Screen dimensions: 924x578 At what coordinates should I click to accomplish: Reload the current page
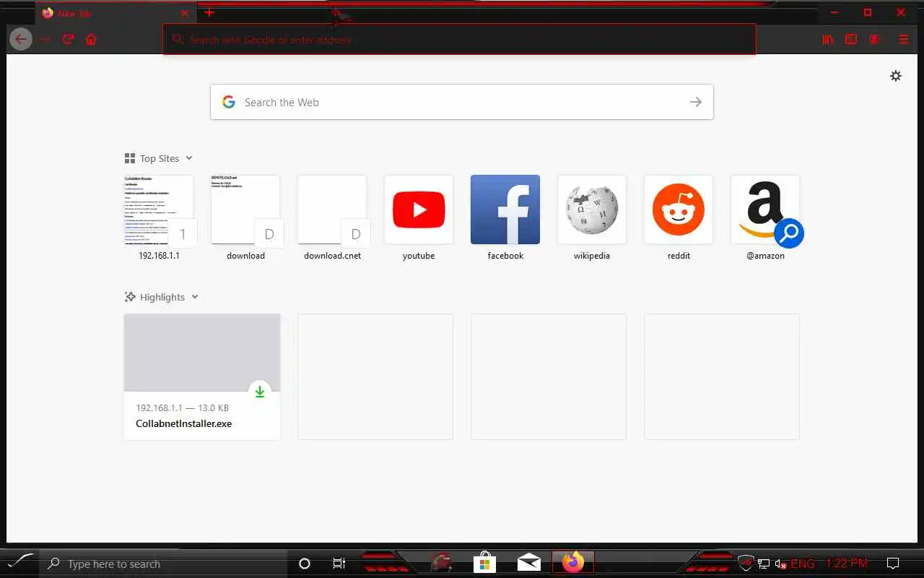(69, 39)
